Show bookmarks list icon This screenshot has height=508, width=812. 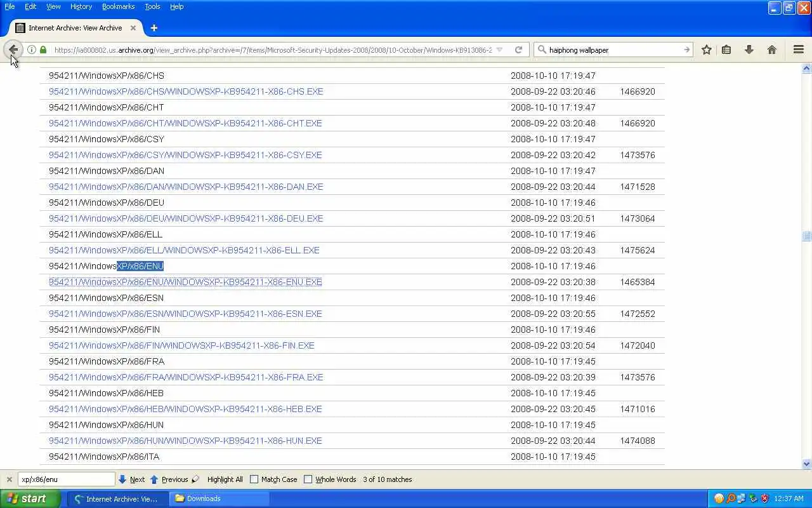point(726,50)
